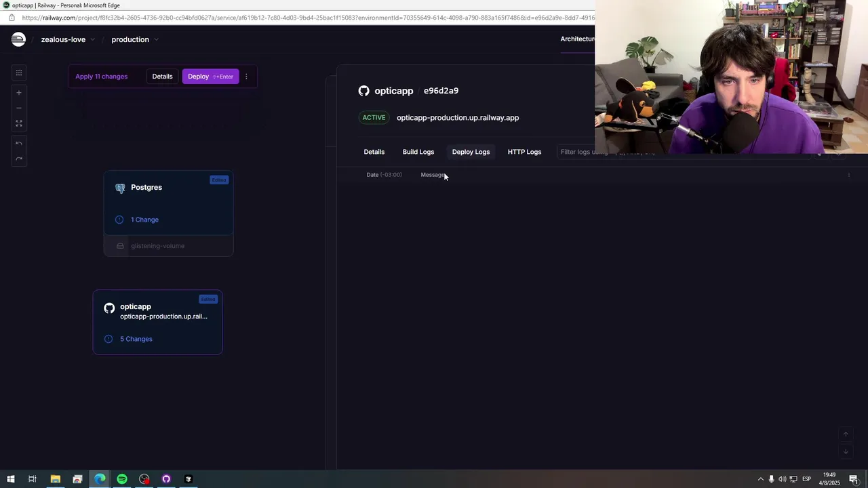The height and width of the screenshot is (488, 868).
Task: Click the Postgres elephant icon
Action: (x=120, y=188)
